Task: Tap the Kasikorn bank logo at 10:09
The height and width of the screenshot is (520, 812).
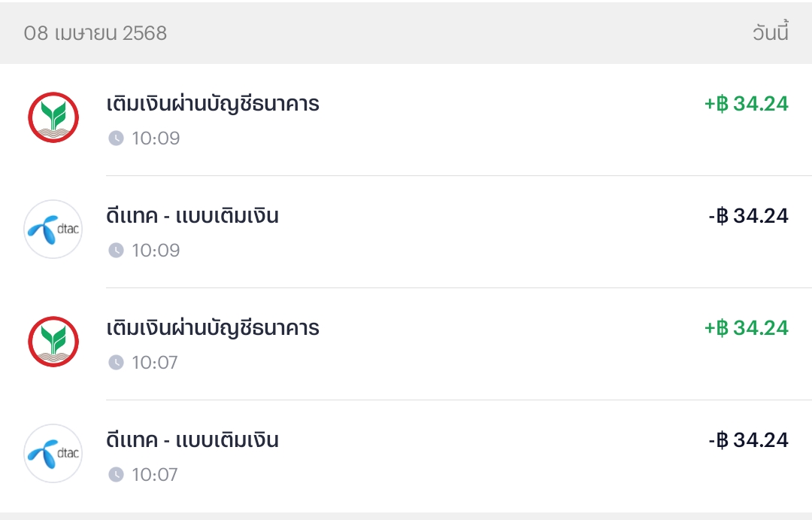Action: [53, 117]
